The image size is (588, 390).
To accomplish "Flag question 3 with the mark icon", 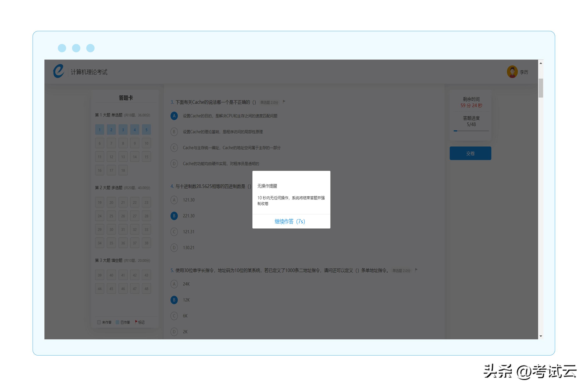I will point(284,102).
